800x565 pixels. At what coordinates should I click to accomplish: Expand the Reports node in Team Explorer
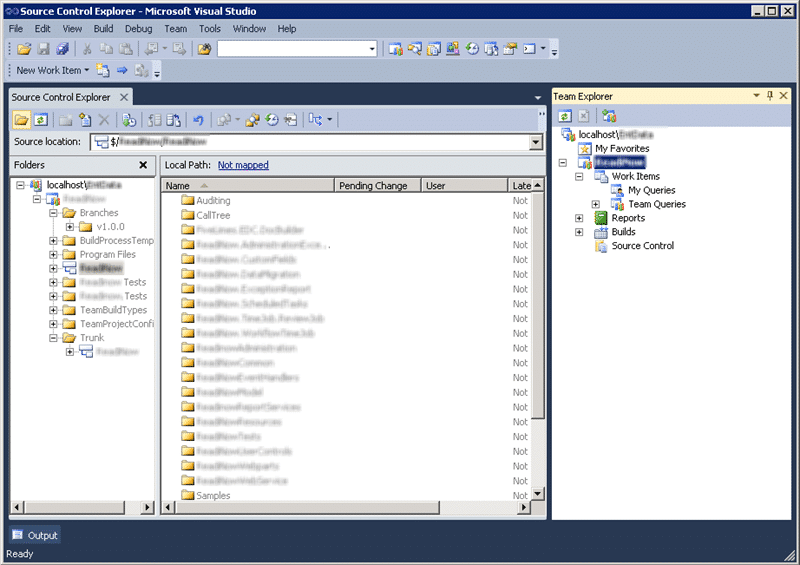579,218
